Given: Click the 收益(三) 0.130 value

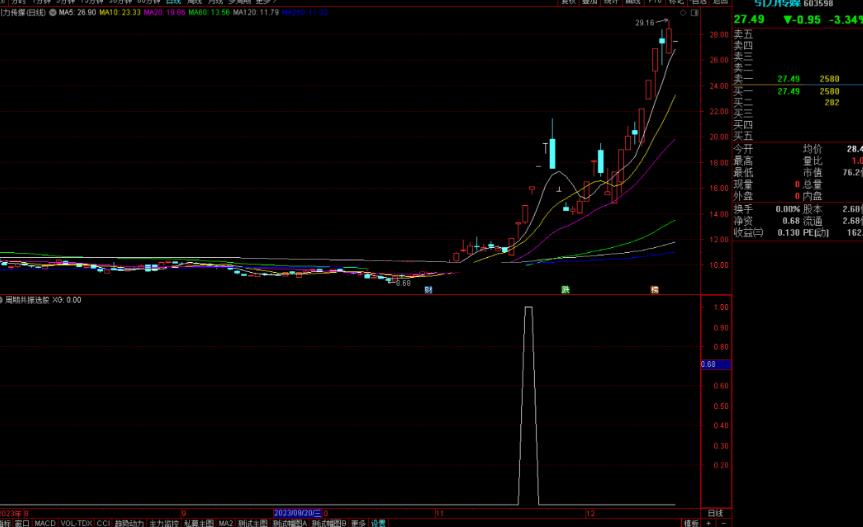Looking at the screenshot, I should click(788, 233).
